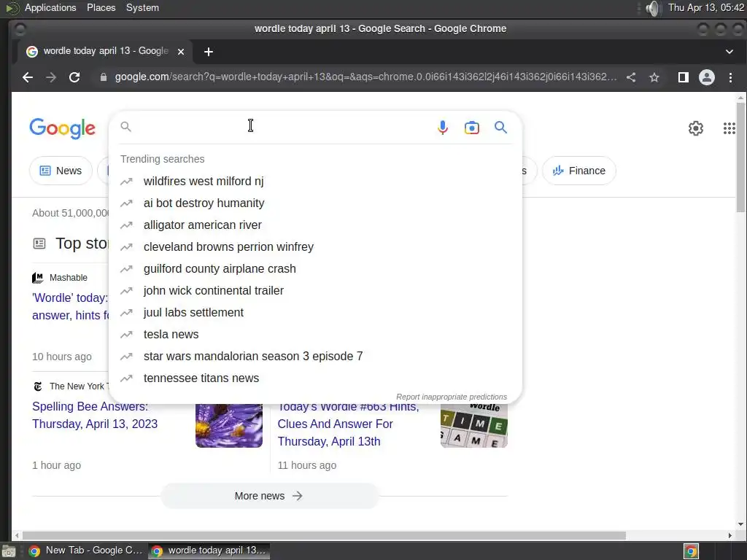Click the Chrome address bar URL
Viewport: 747px width, 560px height.
point(365,77)
